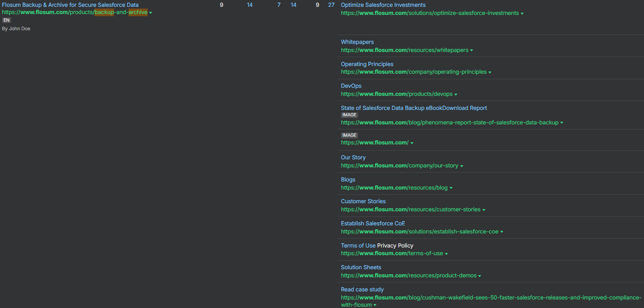Open the products/backup-and-archive URL
The image size is (644, 308).
75,12
